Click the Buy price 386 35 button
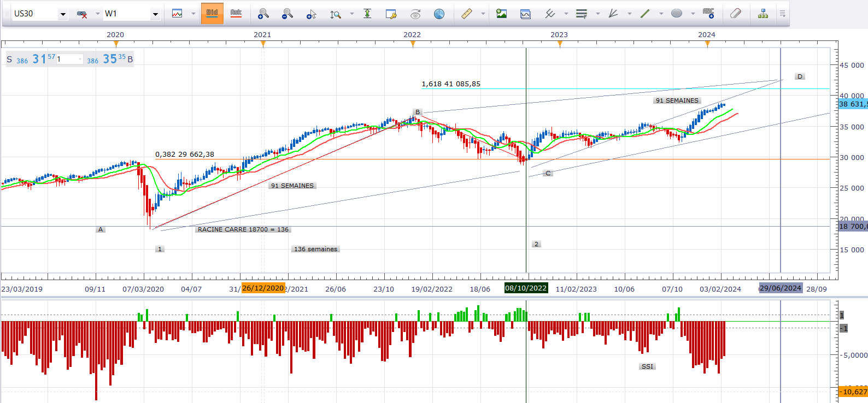The height and width of the screenshot is (403, 868). (x=109, y=59)
